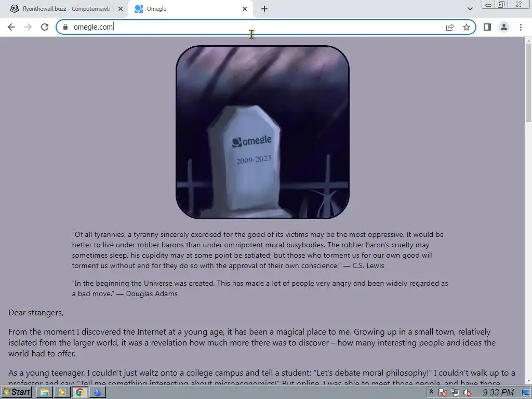532x399 pixels.
Task: Close the flyonthewall.buzz tab
Action: 121,9
